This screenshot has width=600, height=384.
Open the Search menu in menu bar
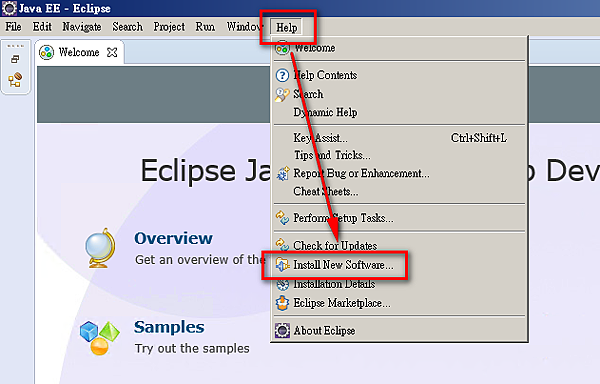coord(127,27)
